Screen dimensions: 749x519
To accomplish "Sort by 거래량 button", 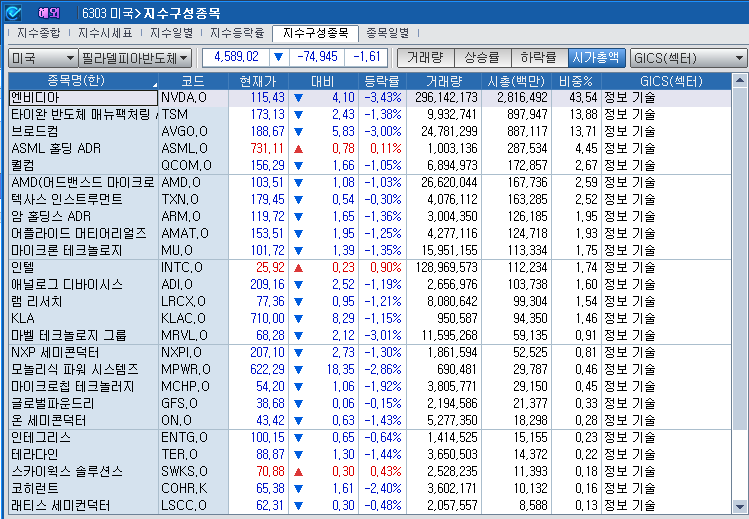I will (x=426, y=58).
